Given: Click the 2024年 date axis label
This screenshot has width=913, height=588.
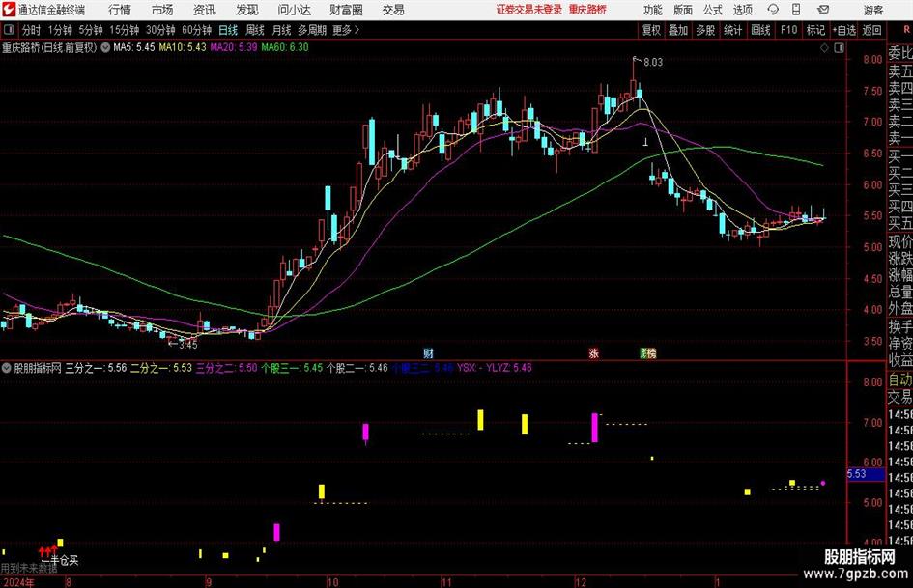Looking at the screenshot, I should click(18, 582).
